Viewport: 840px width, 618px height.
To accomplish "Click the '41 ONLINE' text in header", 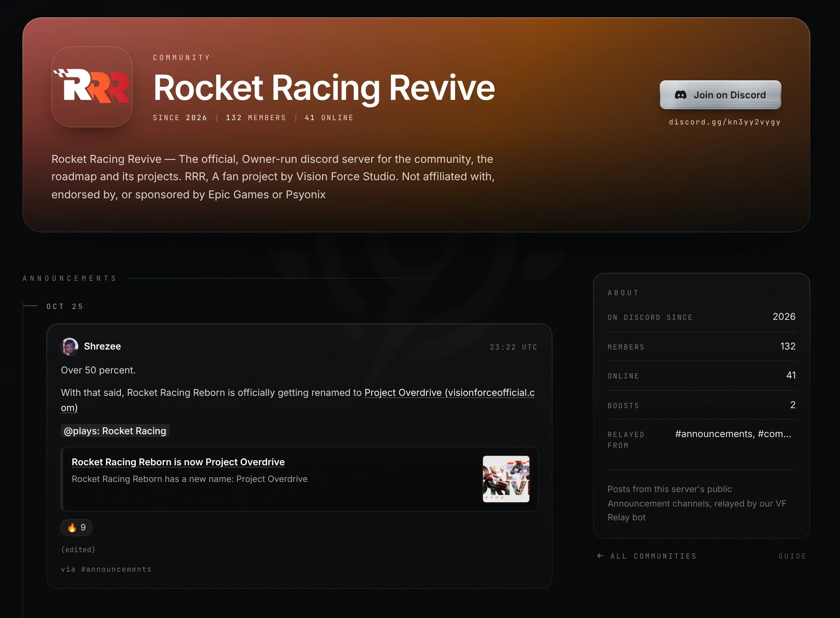I will click(x=329, y=118).
